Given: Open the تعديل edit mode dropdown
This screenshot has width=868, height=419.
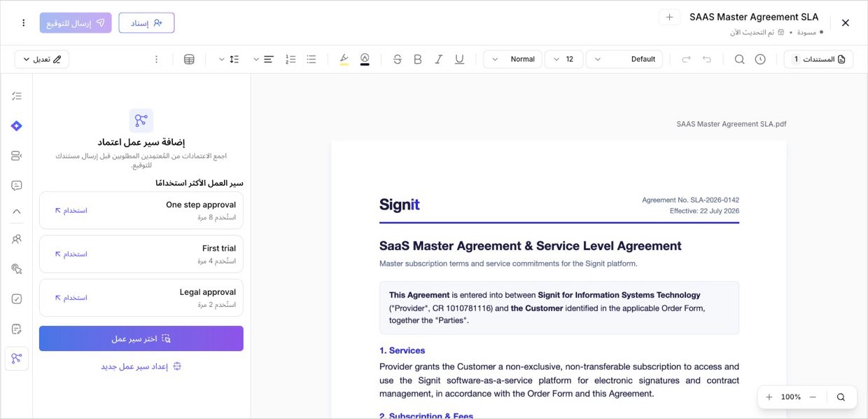Looking at the screenshot, I should tap(42, 60).
